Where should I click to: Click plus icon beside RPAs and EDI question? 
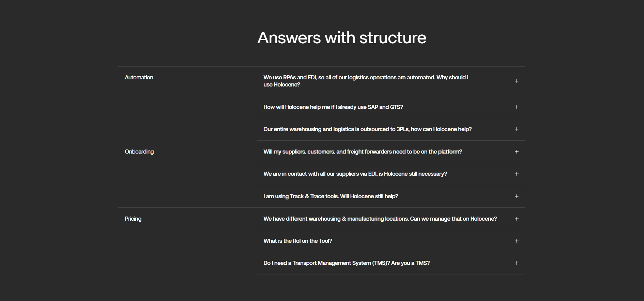[x=517, y=81]
